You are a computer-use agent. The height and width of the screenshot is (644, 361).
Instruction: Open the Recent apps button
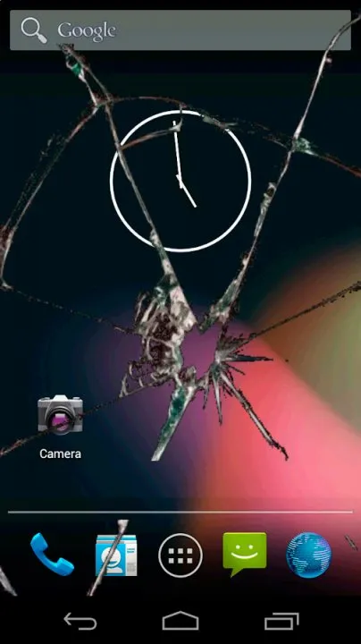point(281,621)
